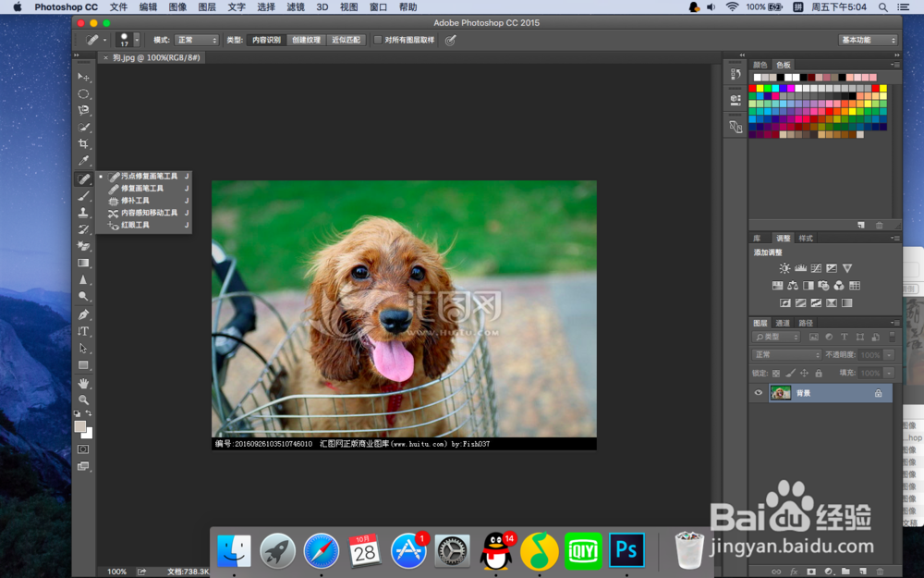
Task: Select the Horizontal Type tool
Action: (x=83, y=331)
